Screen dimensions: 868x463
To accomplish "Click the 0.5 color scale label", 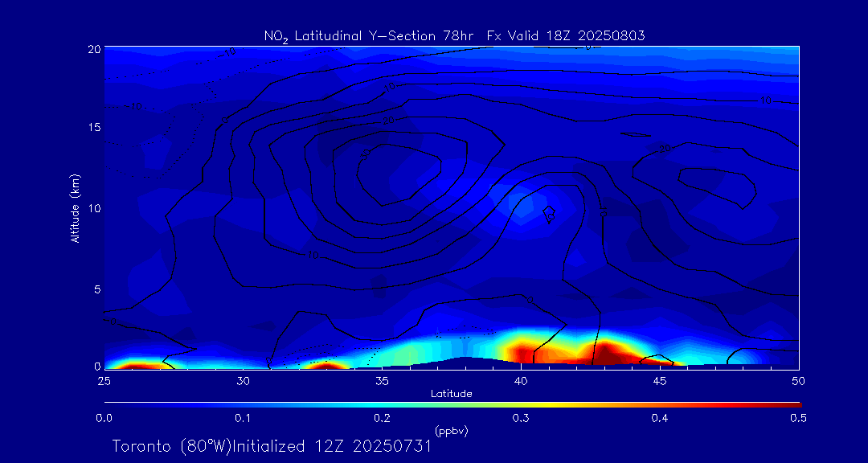I will click(x=798, y=418).
